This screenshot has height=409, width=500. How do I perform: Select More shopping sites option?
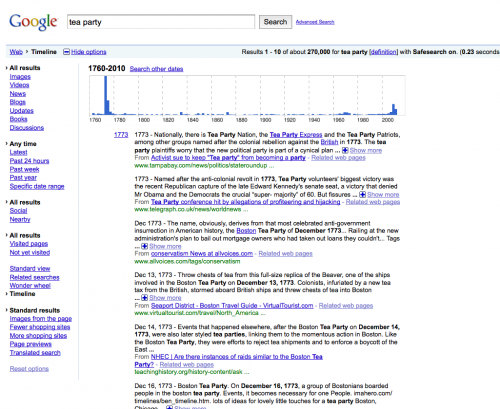pyautogui.click(x=38, y=336)
